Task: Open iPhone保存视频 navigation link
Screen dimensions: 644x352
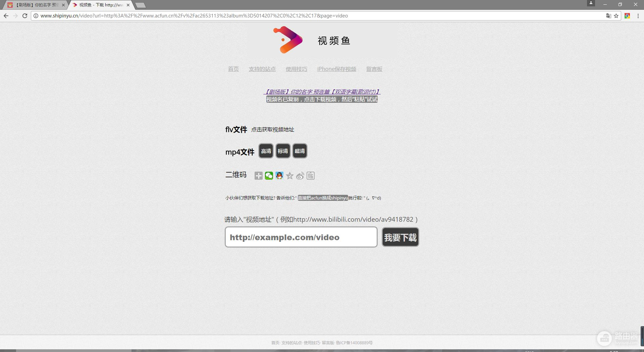Action: click(x=337, y=69)
